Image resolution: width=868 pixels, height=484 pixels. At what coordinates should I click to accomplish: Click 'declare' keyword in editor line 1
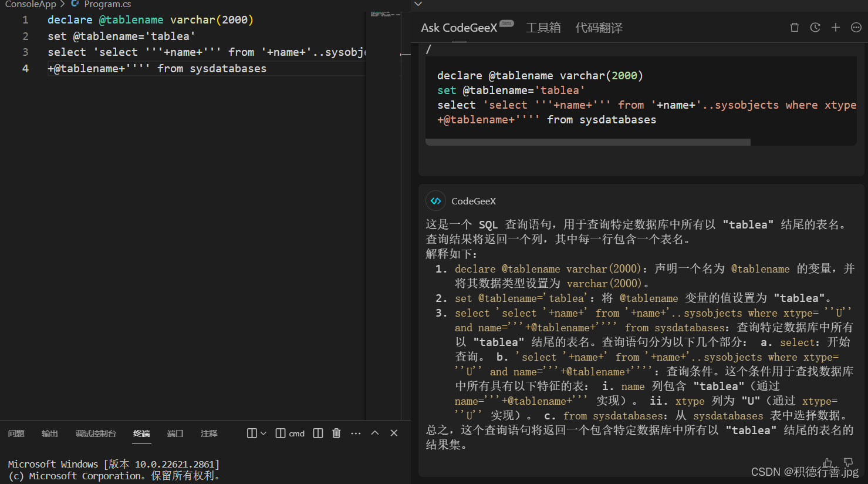pyautogui.click(x=70, y=20)
